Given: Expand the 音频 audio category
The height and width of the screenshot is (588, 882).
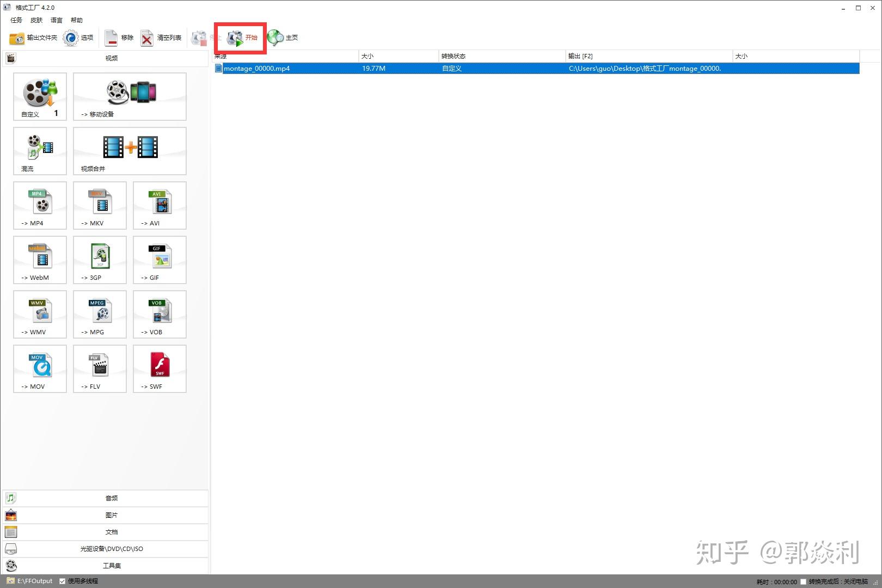Looking at the screenshot, I should (x=106, y=498).
